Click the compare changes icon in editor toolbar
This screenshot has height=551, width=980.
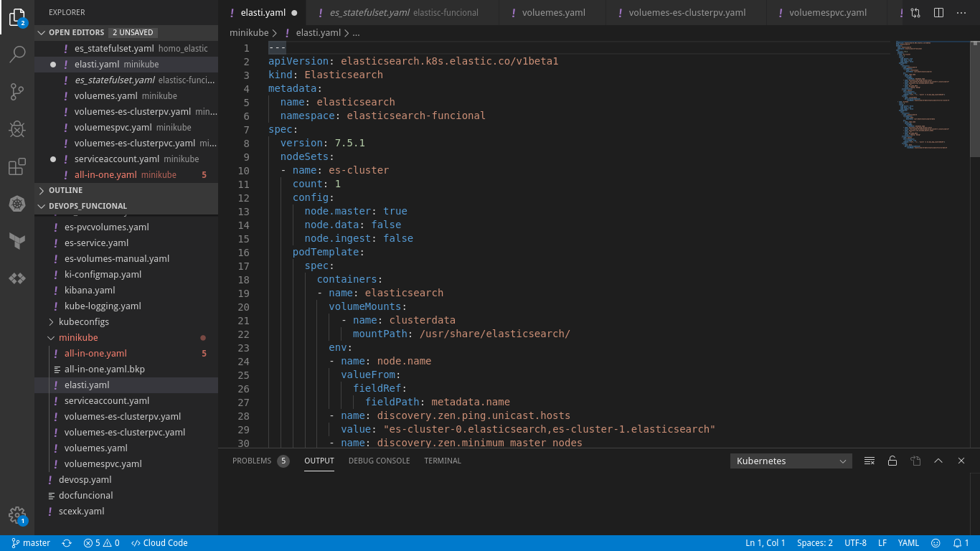(x=915, y=13)
